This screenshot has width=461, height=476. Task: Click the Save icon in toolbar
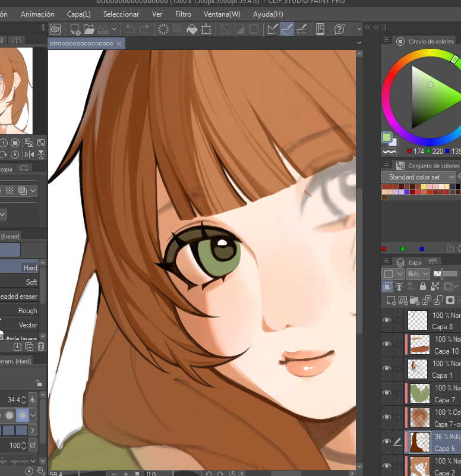click(x=103, y=30)
